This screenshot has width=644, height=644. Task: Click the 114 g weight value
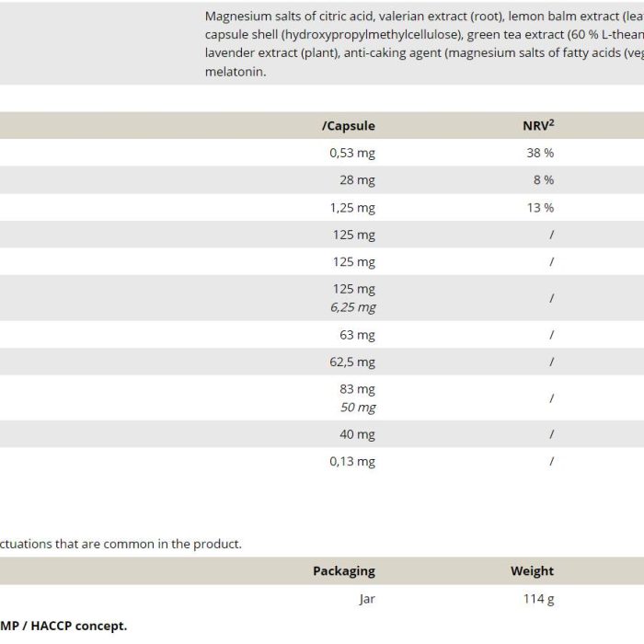(x=538, y=599)
